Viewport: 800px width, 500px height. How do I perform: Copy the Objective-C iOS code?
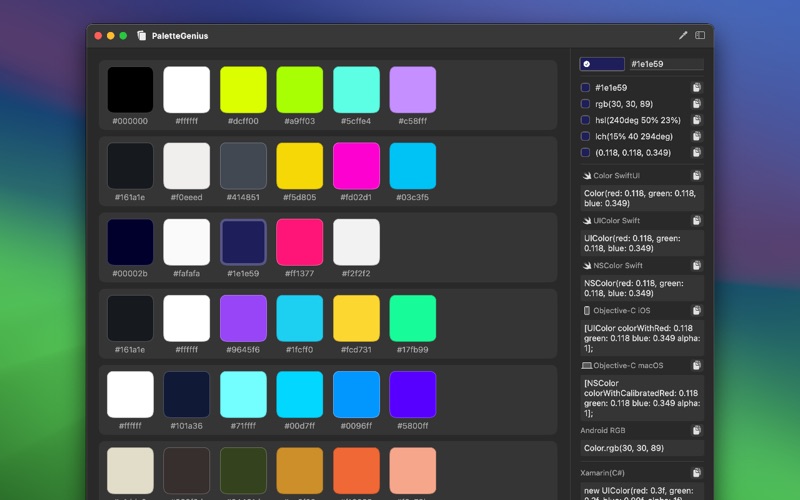tap(697, 311)
